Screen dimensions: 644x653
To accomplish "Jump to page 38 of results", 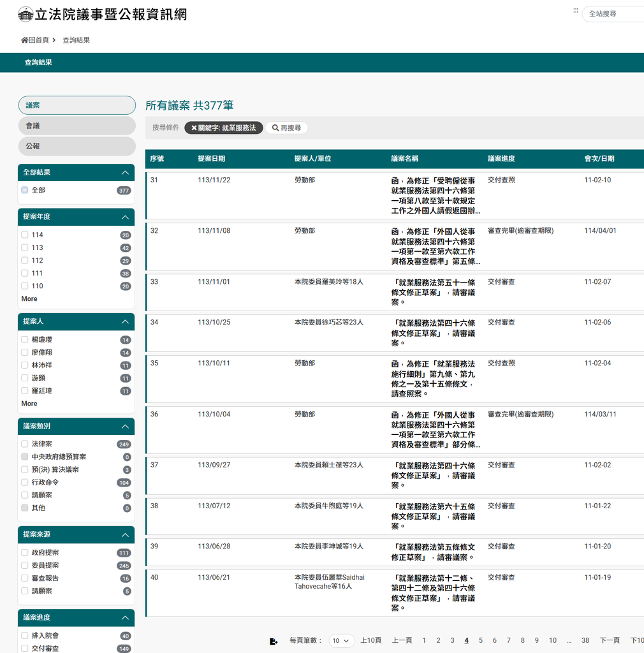I will click(585, 641).
